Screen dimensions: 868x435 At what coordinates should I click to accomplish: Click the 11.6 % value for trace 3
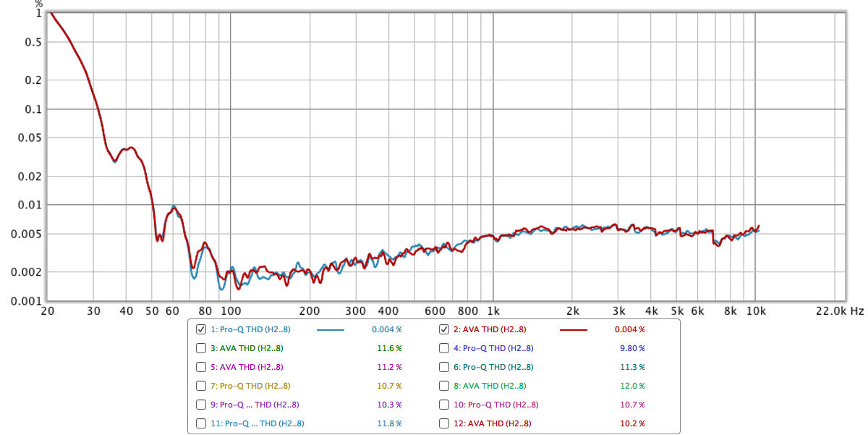point(389,348)
